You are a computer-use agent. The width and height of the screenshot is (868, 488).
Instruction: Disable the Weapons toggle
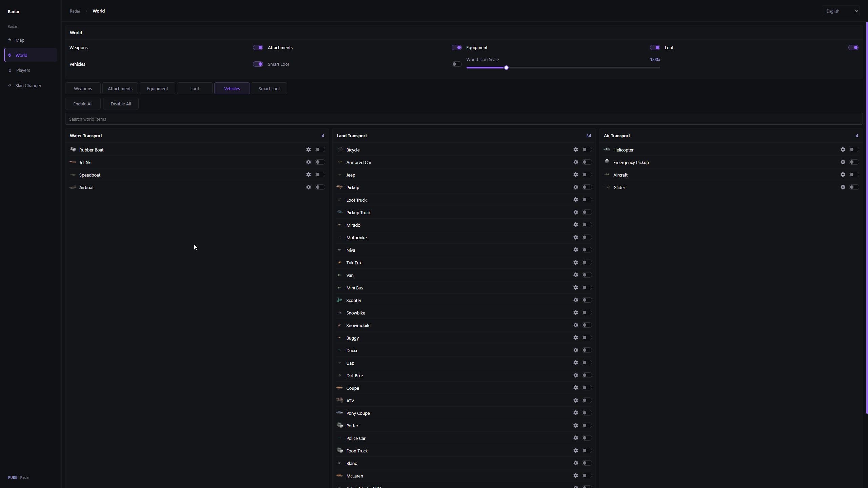(x=258, y=47)
